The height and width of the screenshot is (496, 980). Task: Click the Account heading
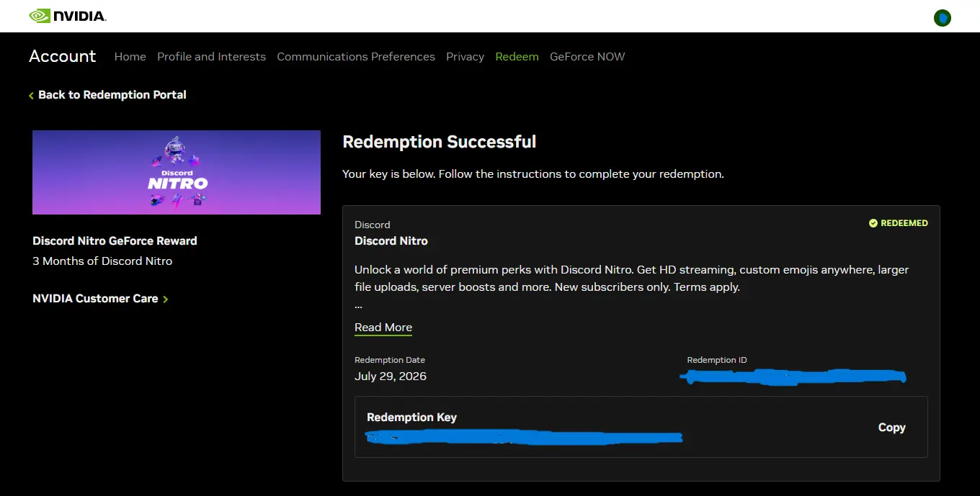[x=63, y=56]
